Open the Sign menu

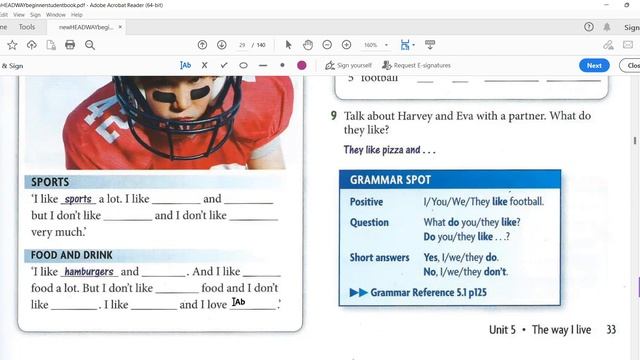(x=36, y=15)
